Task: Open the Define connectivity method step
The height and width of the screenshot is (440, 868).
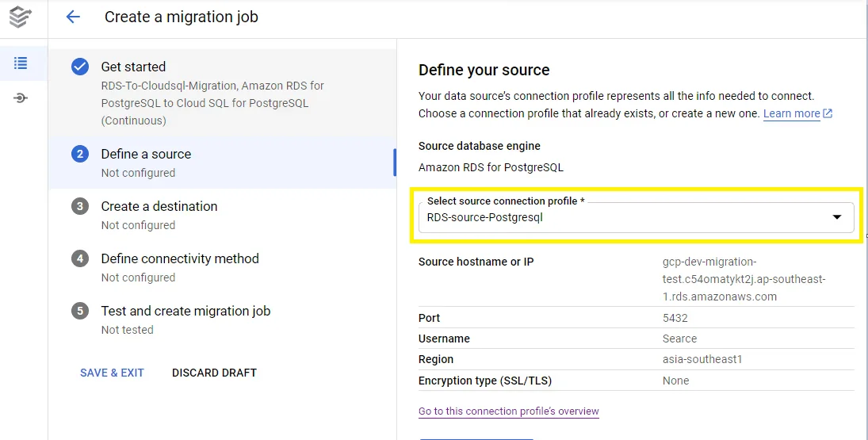Action: pos(179,259)
